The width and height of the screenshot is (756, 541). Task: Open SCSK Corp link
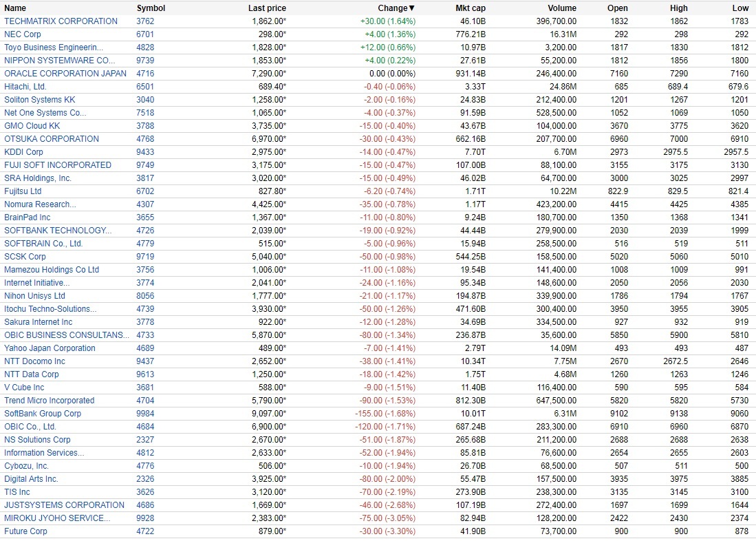(25, 256)
